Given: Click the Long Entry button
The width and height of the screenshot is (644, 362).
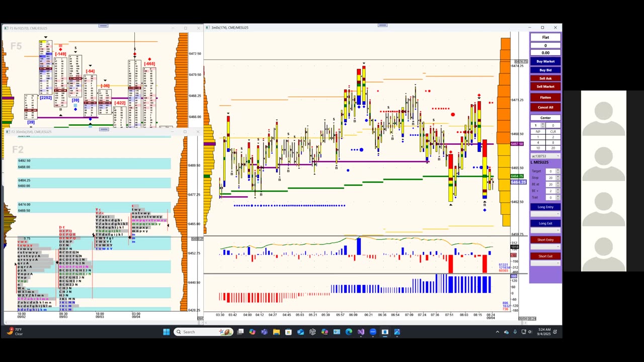Looking at the screenshot, I should tap(545, 207).
